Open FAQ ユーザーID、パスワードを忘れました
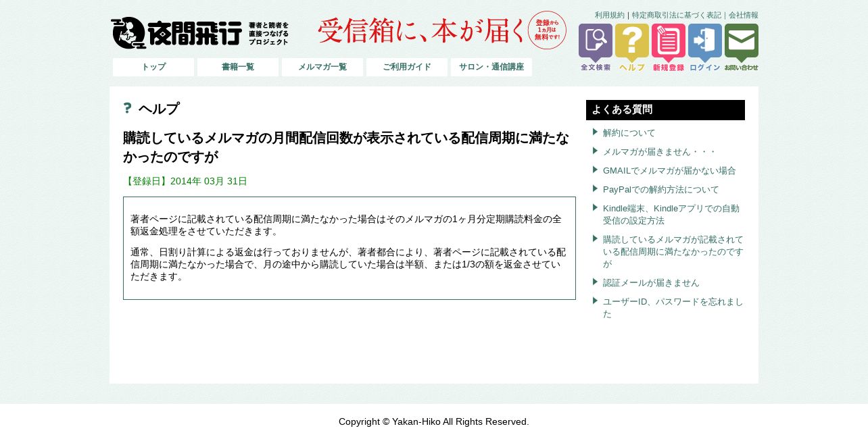Viewport: 868px width, 439px height. (673, 307)
